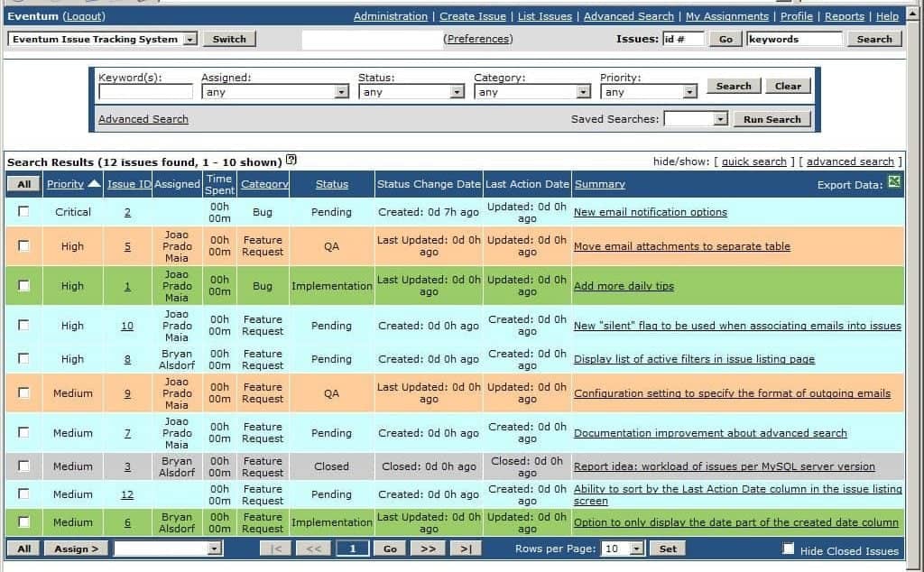Click the Go button beside issue id

[x=725, y=39]
